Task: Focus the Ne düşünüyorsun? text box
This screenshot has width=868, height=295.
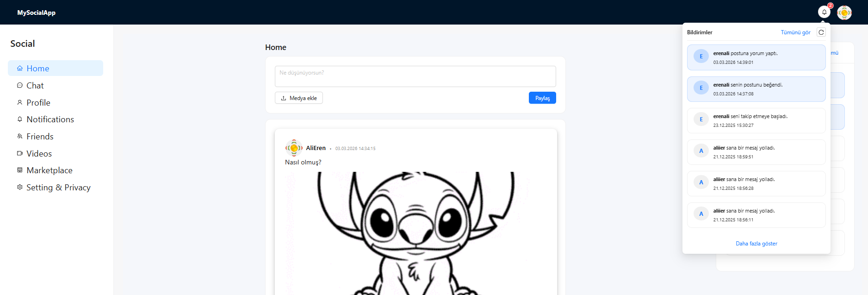Action: coord(415,76)
